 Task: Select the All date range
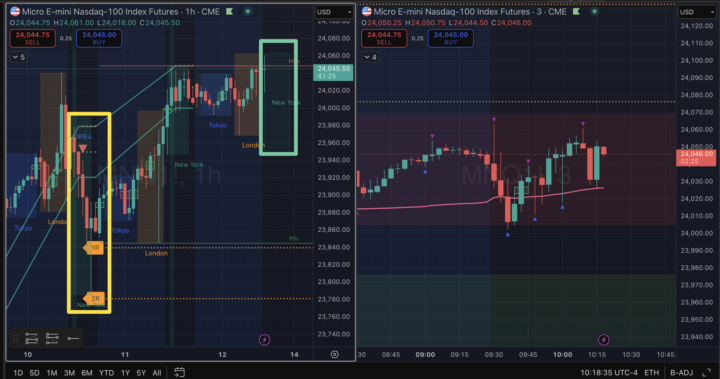tap(157, 373)
